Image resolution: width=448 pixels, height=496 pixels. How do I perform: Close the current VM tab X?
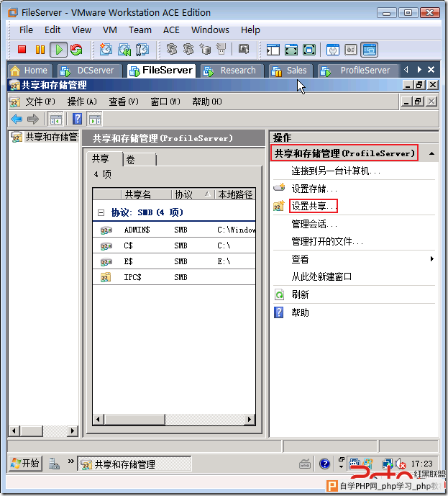(x=431, y=70)
